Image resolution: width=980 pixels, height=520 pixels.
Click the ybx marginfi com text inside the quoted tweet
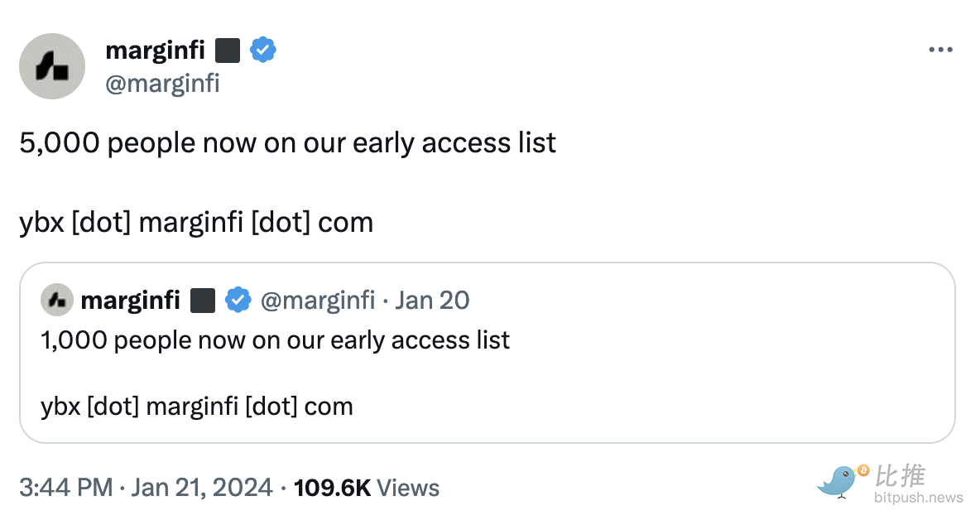pyautogui.click(x=196, y=407)
